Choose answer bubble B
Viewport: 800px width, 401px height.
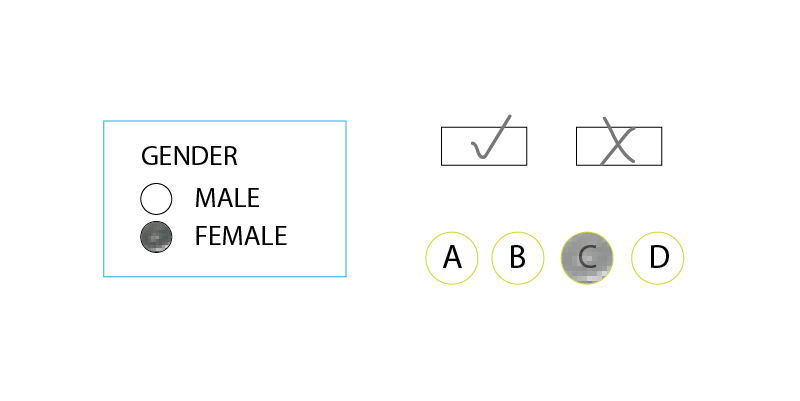point(517,258)
